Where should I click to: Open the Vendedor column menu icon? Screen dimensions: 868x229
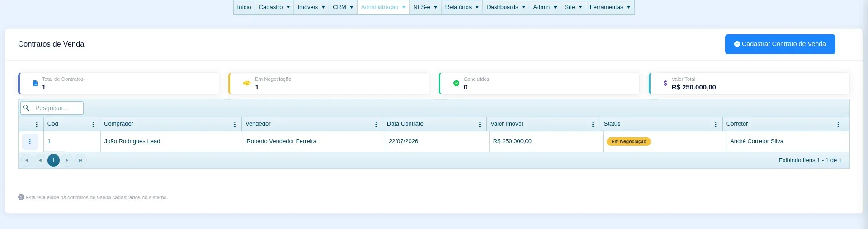tap(376, 124)
